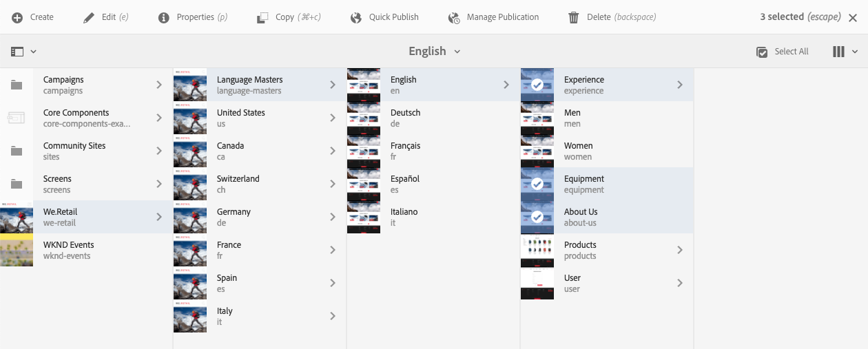
Task: Uncheck the About Us page selection
Action: tap(537, 217)
